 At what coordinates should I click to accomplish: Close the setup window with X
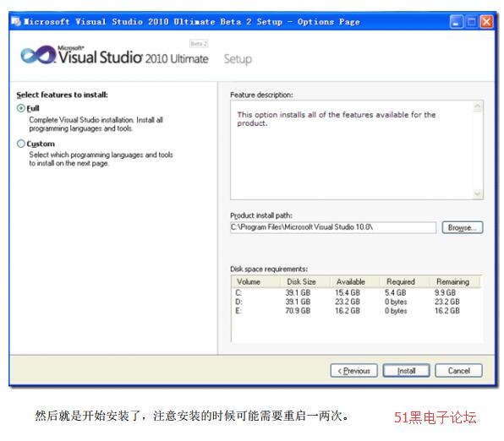click(486, 22)
